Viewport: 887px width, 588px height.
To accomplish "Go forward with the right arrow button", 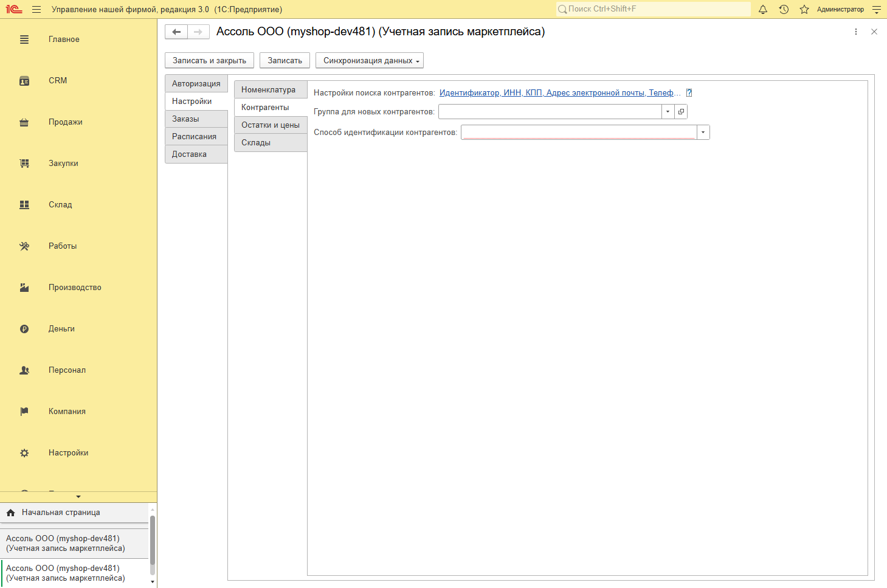I will (198, 32).
